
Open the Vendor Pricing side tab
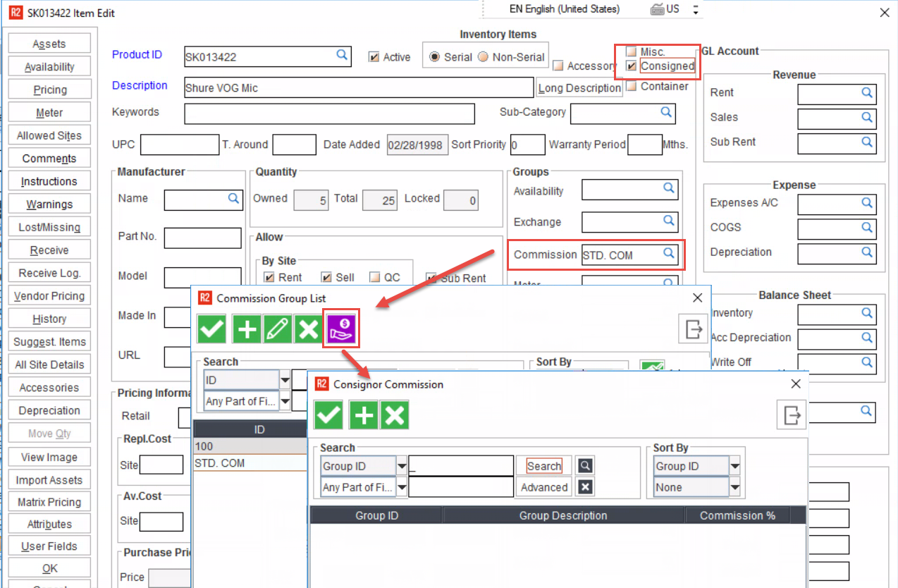pyautogui.click(x=49, y=296)
